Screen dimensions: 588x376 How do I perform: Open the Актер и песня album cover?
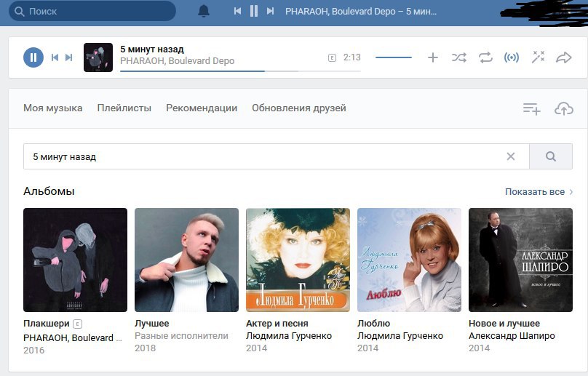point(298,260)
